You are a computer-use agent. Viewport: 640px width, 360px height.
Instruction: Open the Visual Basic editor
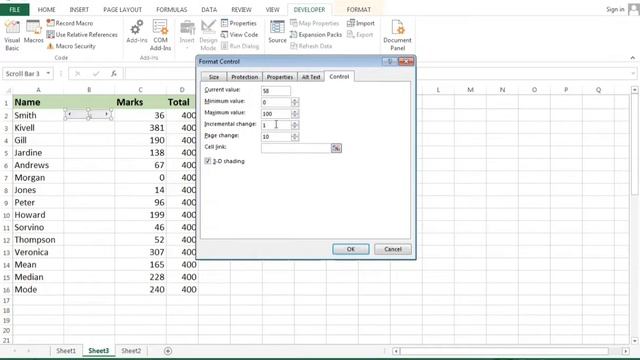pos(12,36)
